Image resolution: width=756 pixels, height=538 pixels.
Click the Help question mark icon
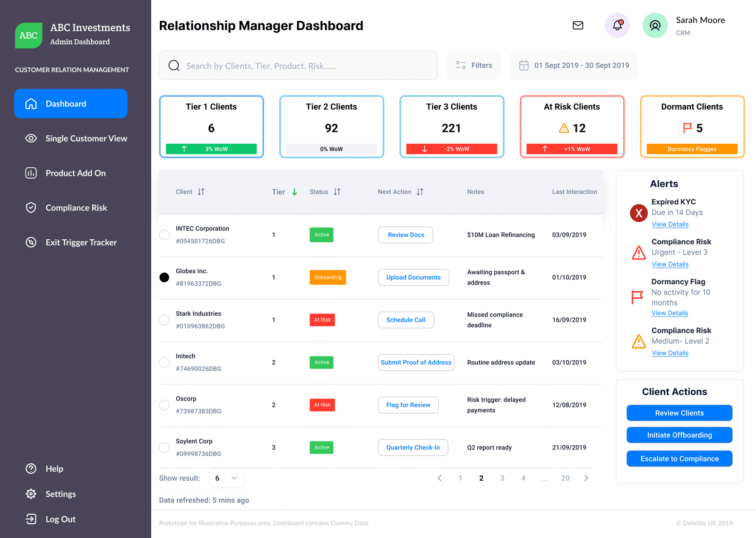pos(31,469)
